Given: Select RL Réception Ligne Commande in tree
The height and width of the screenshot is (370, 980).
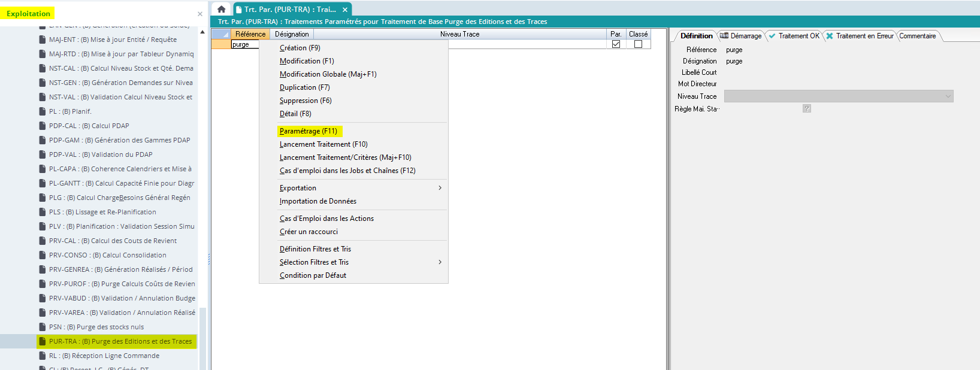Looking at the screenshot, I should (x=104, y=356).
